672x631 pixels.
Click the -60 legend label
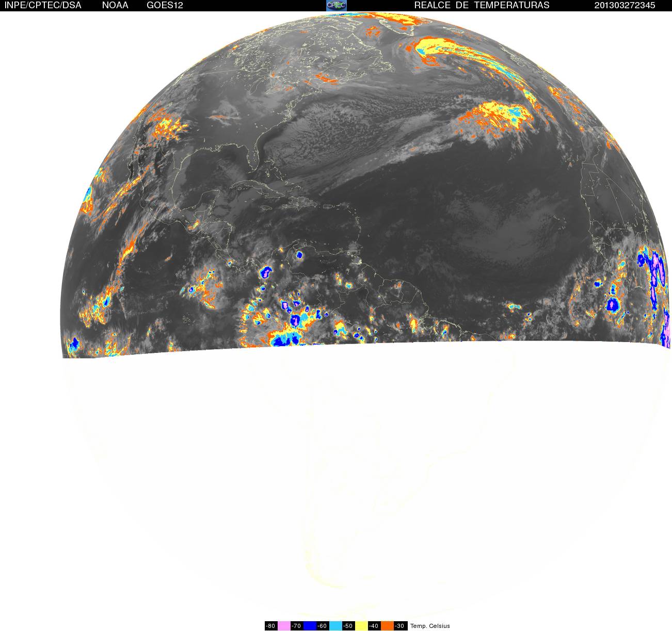pyautogui.click(x=323, y=626)
